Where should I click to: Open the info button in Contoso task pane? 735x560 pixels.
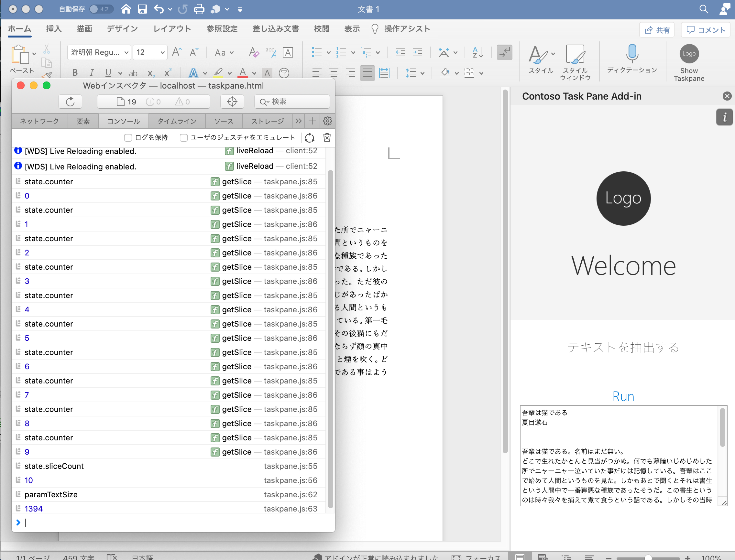tap(724, 117)
